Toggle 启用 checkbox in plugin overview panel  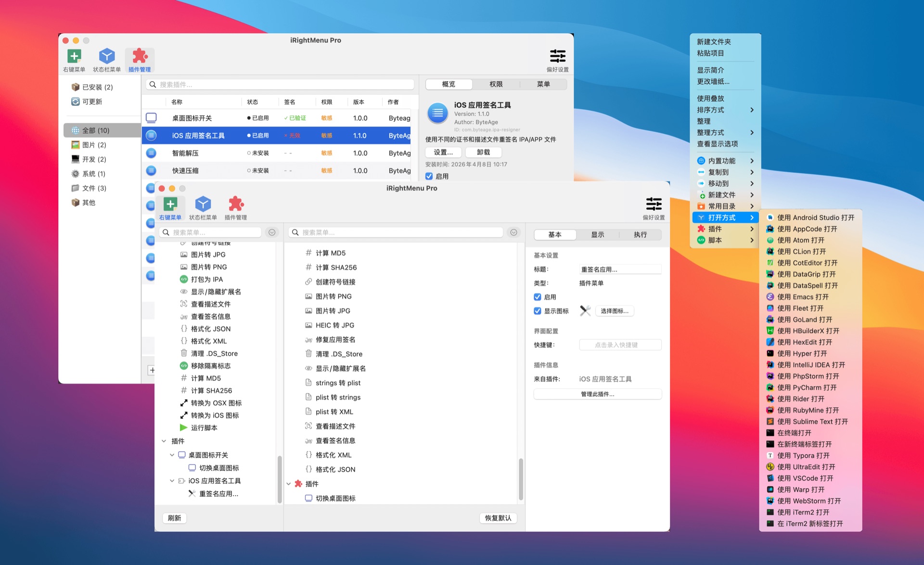point(429,176)
